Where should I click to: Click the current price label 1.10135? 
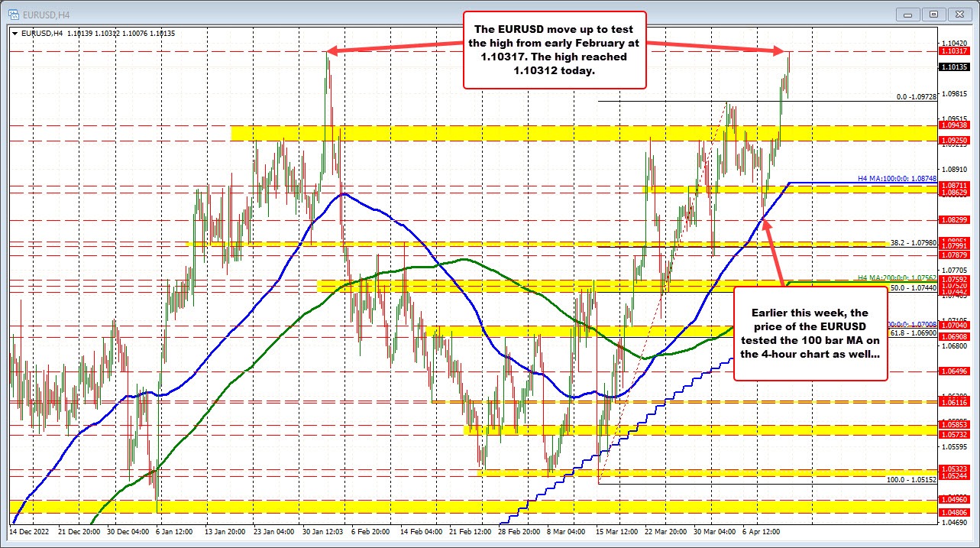(953, 66)
